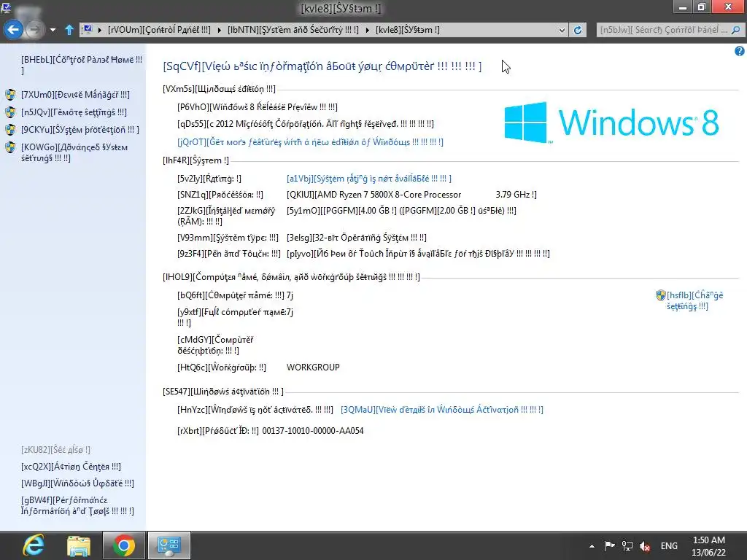
Task: Click the shield icon beside System protection
Action: pyautogui.click(x=10, y=130)
